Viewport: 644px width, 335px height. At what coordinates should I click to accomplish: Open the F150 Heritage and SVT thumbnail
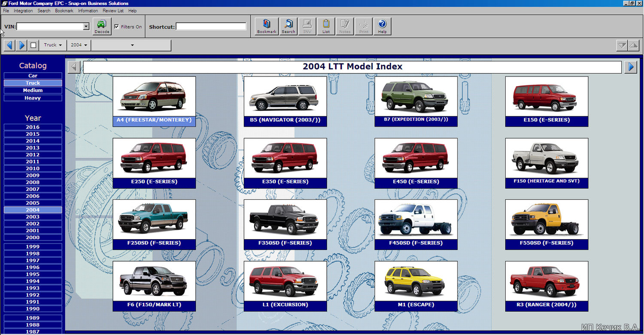click(547, 163)
